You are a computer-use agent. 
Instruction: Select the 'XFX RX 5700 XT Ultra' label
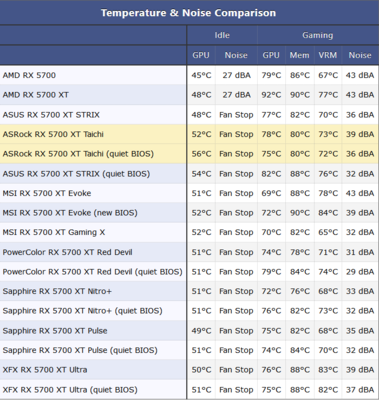[x=45, y=370]
